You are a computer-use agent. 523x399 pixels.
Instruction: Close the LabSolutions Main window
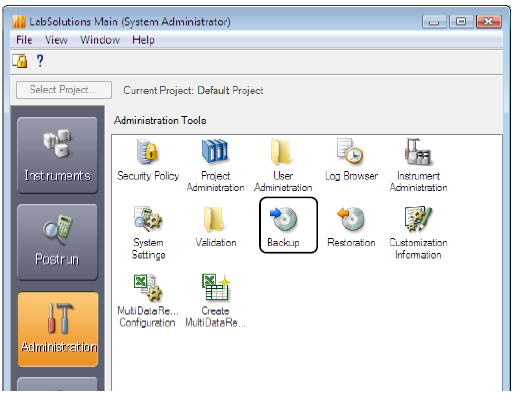pos(489,22)
